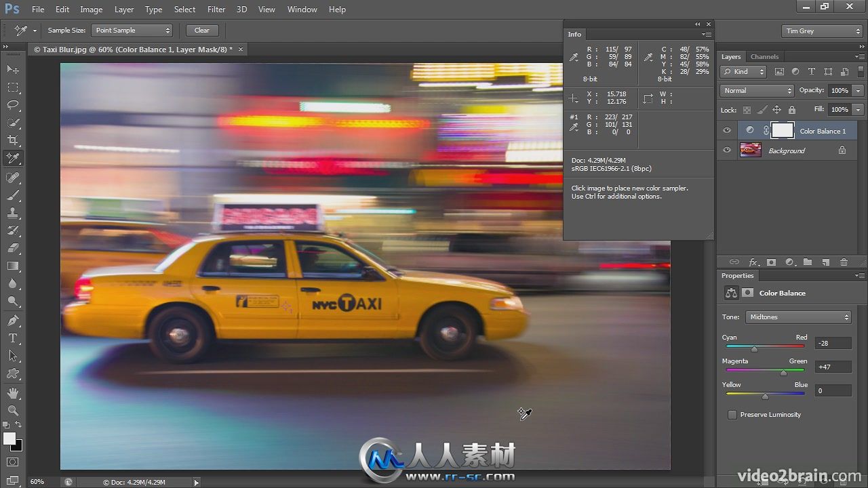Image resolution: width=868 pixels, height=488 pixels.
Task: Select the Lasso tool
Action: pos(13,105)
